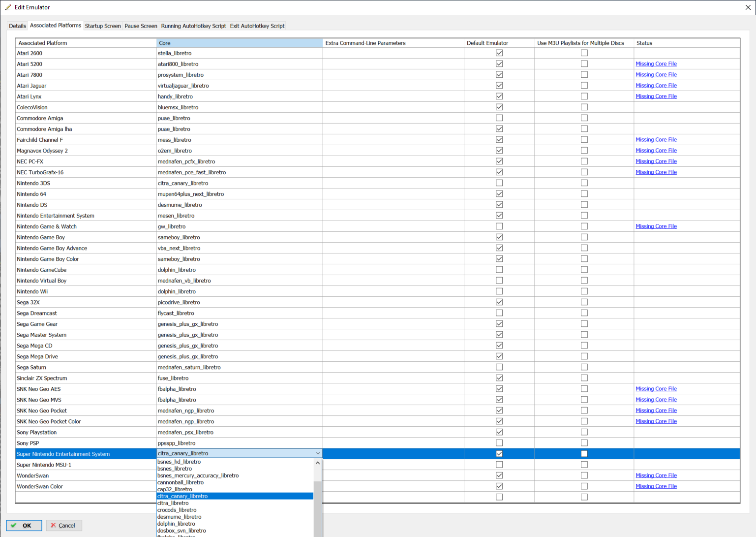Click the flycast_libretro core cell
This screenshot has width=756, height=537.
pyautogui.click(x=240, y=313)
